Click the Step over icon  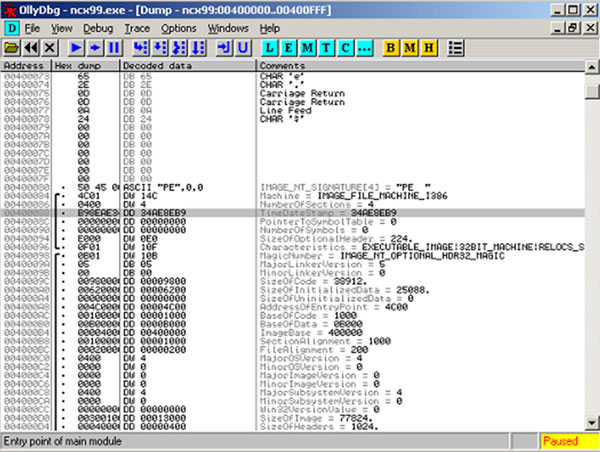coord(160,48)
